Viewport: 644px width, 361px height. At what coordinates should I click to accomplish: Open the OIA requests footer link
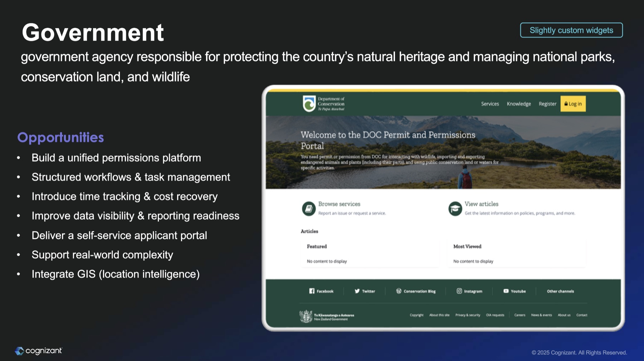click(495, 315)
